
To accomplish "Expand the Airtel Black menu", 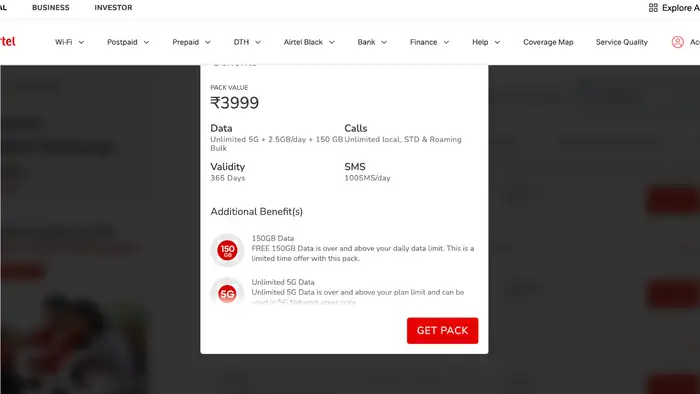I will click(x=309, y=42).
